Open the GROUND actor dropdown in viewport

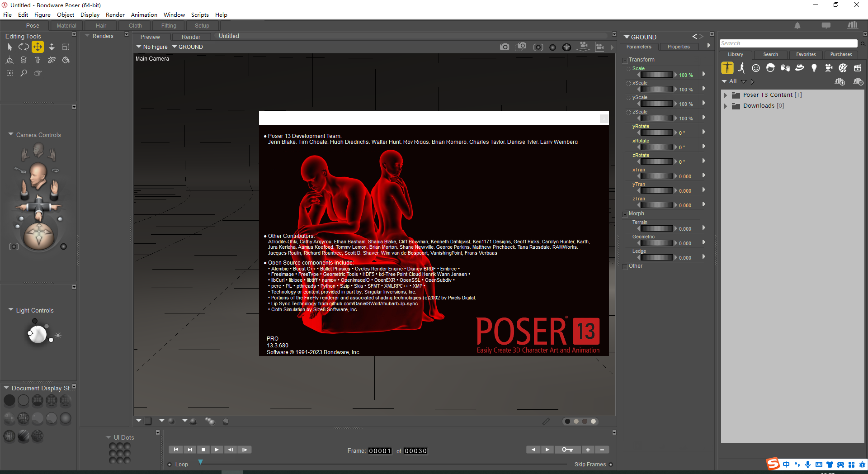click(x=188, y=47)
